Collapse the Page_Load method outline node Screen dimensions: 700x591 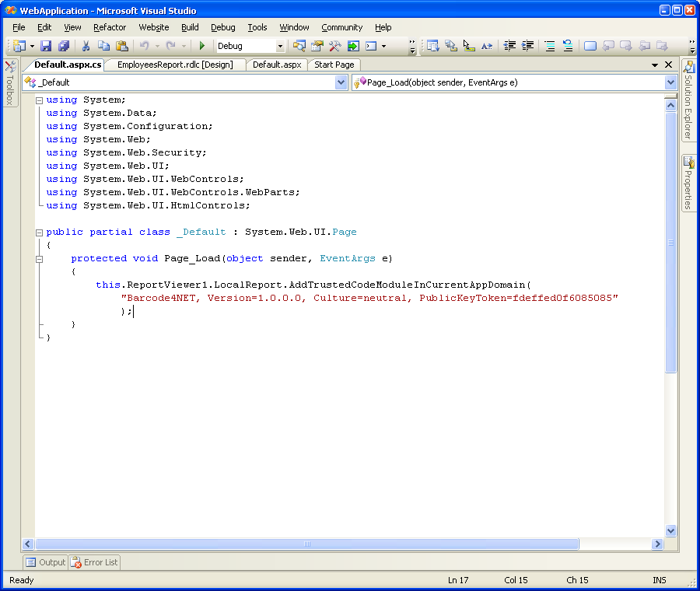tap(39, 258)
